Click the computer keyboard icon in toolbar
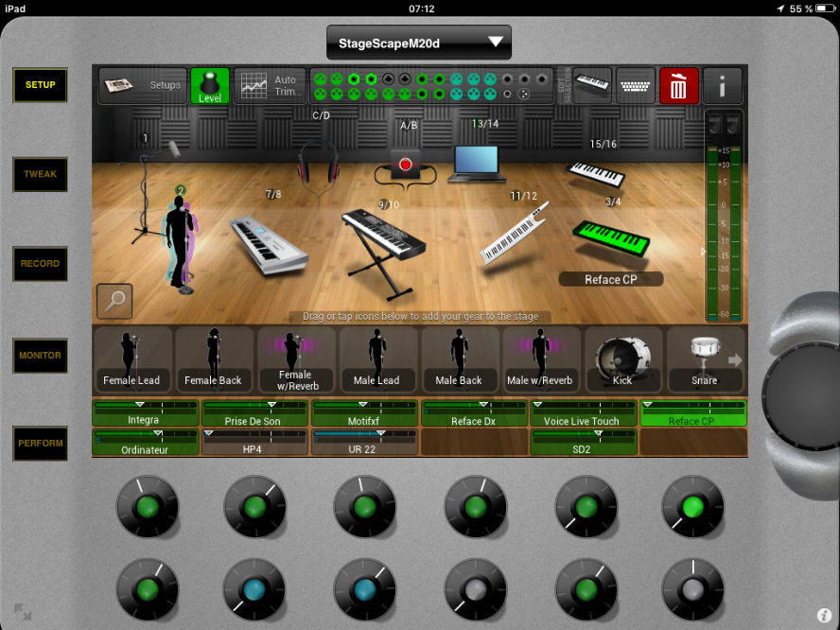 click(x=635, y=86)
